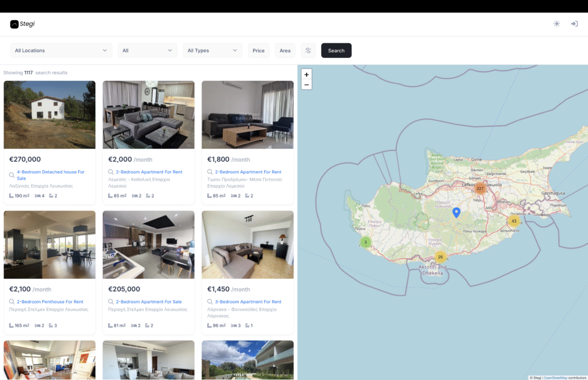This screenshot has height=380, width=588.
Task: Open 4-Bedroom Detached house For Sale link
Action: 51,175
